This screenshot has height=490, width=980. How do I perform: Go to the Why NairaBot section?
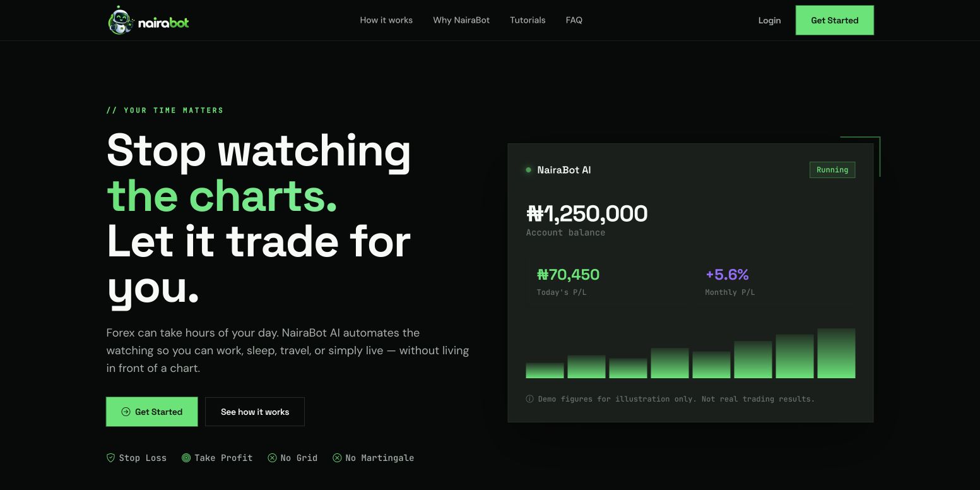coord(461,20)
